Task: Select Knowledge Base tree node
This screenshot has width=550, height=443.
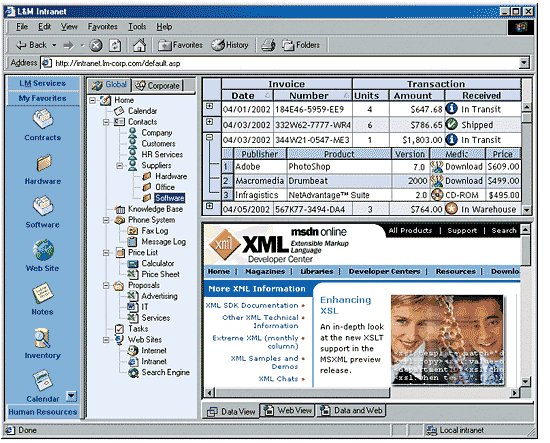Action: [155, 209]
